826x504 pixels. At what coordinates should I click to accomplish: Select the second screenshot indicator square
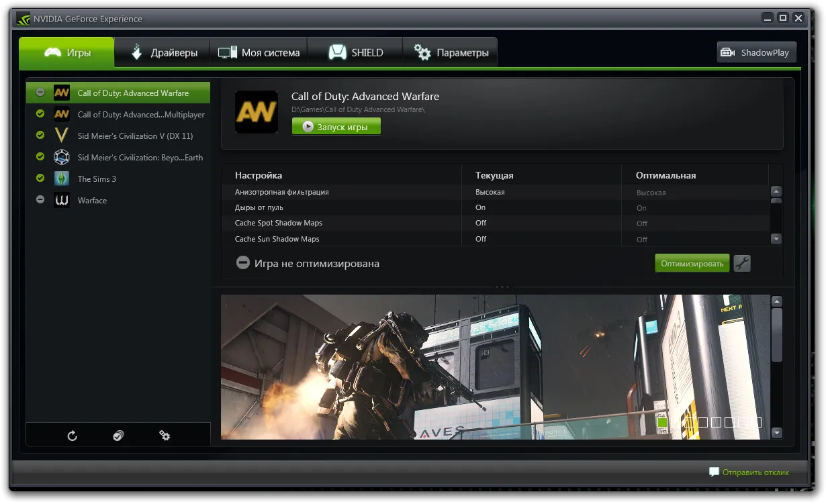tap(676, 422)
